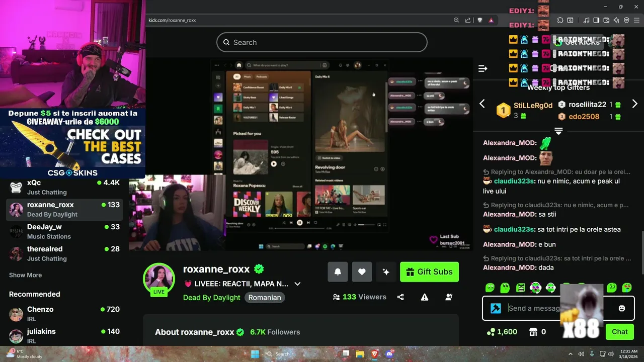
Task: Open channel points balance 1,600
Action: [502, 332]
